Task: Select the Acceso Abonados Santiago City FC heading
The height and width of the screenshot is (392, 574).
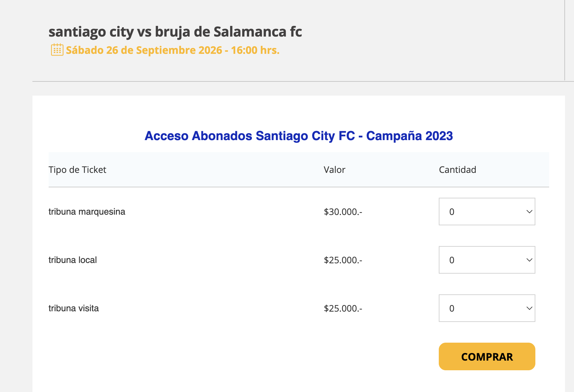Action: point(299,136)
